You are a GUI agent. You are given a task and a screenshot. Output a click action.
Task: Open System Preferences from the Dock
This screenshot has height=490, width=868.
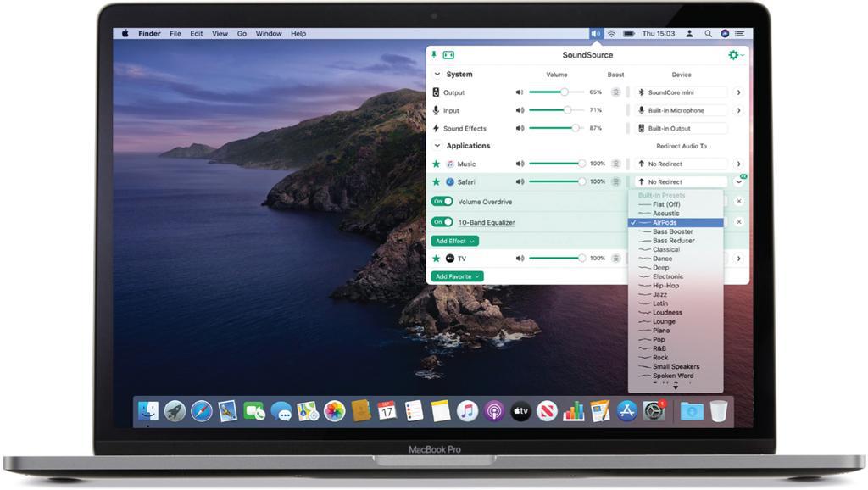click(654, 411)
